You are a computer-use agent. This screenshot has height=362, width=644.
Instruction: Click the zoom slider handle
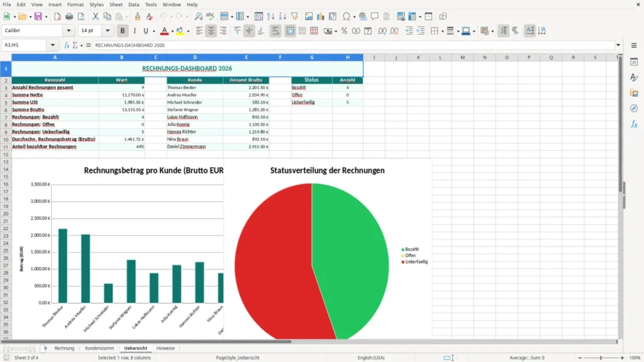coord(601,358)
